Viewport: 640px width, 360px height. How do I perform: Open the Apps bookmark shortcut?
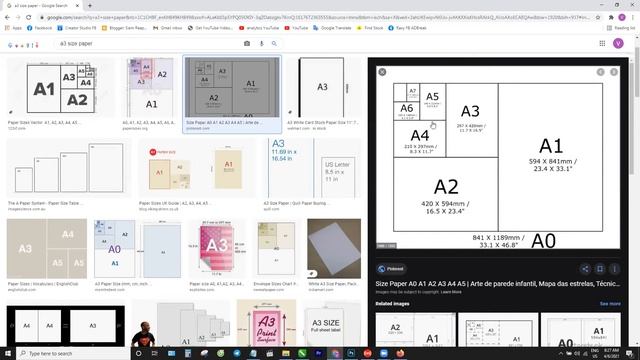click(13, 28)
